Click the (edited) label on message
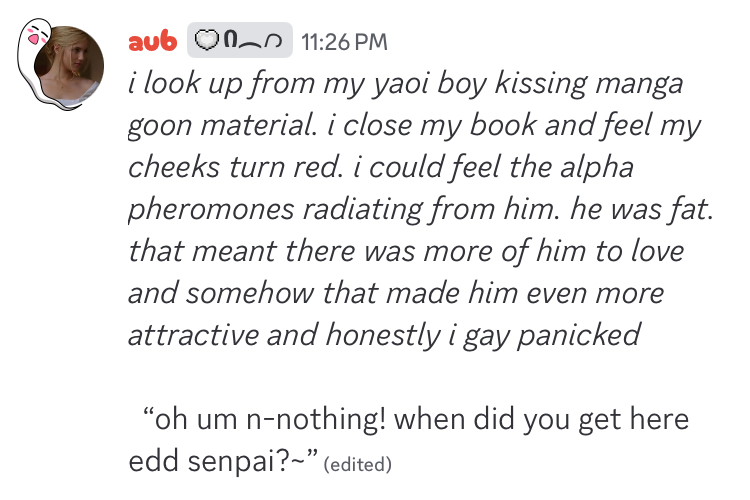 (x=360, y=464)
